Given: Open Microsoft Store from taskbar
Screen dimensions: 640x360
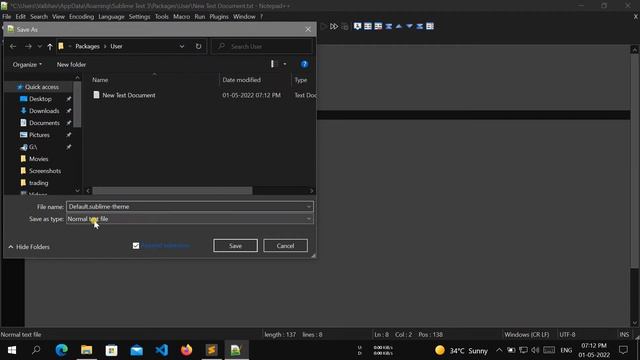Looking at the screenshot, I should pos(111,350).
